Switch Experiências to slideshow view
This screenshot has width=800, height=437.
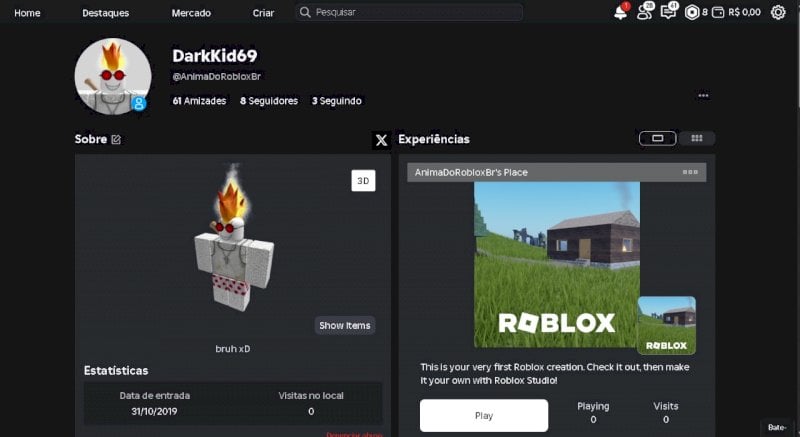(658, 138)
